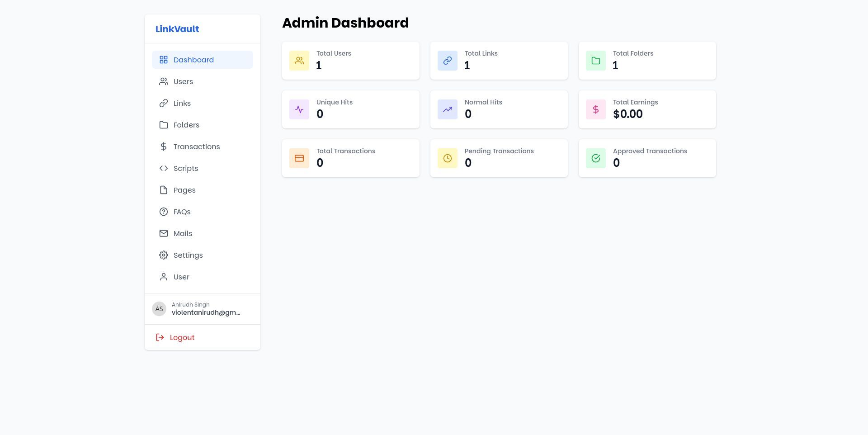The height and width of the screenshot is (435, 868).
Task: Click the LinkVault logo link
Action: (177, 29)
